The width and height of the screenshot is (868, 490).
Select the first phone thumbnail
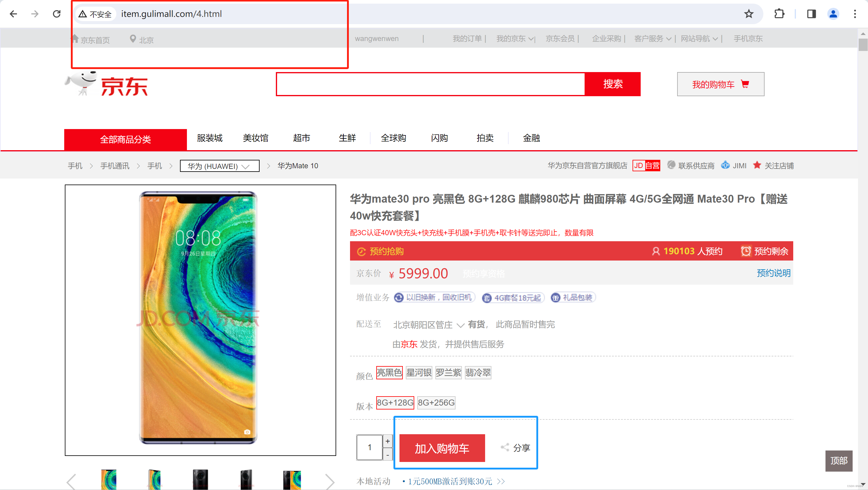tap(109, 479)
